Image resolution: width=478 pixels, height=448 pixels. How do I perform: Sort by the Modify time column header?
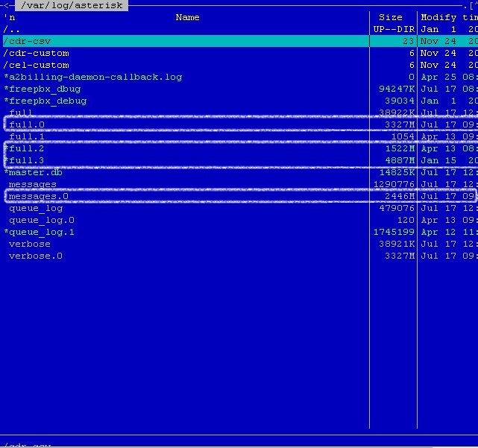coord(447,17)
